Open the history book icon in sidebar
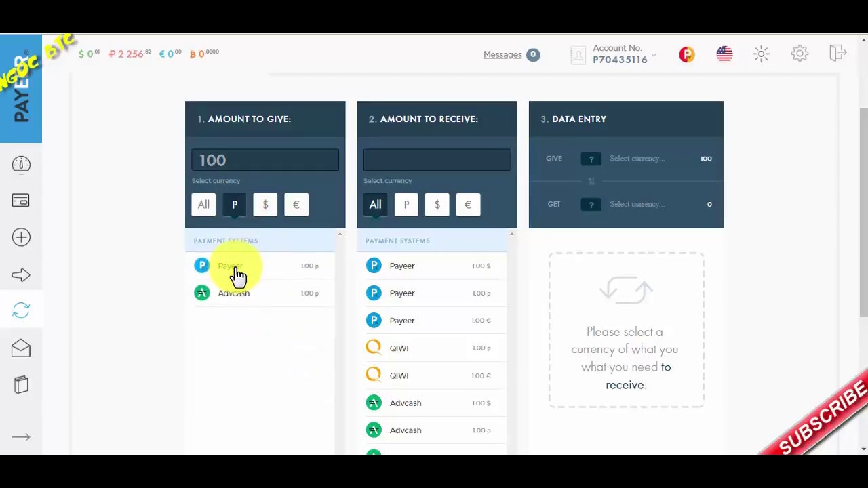Image resolution: width=868 pixels, height=488 pixels. click(x=21, y=384)
